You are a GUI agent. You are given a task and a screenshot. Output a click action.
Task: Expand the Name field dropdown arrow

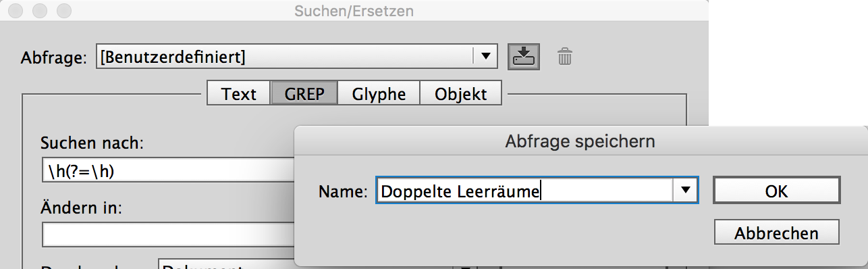tap(686, 191)
